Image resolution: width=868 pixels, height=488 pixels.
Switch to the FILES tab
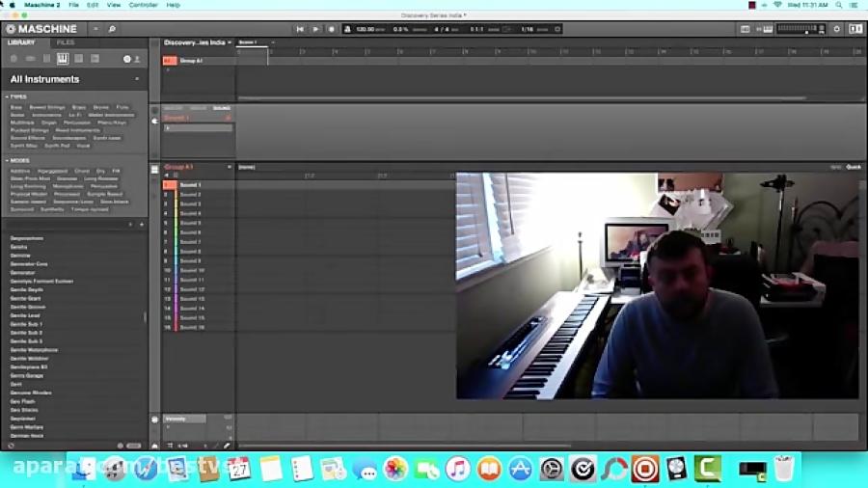66,42
